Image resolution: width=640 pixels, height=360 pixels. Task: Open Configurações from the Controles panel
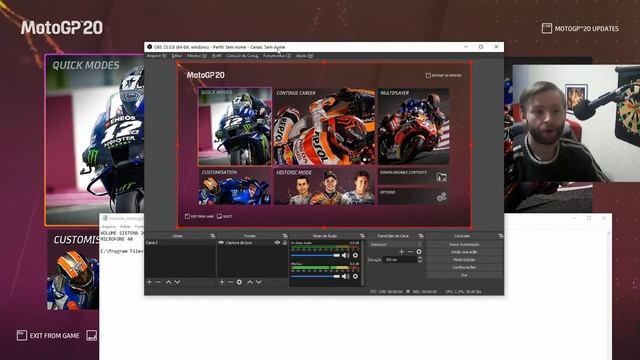[x=464, y=267]
